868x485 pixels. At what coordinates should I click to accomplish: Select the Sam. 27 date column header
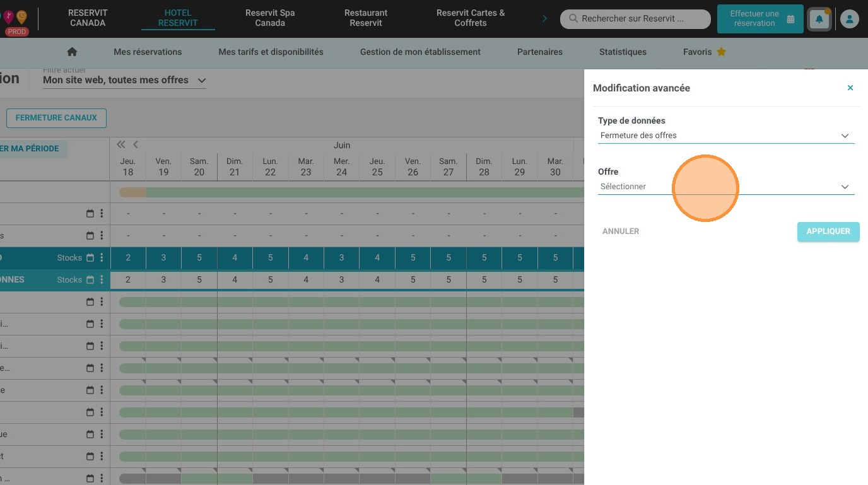click(449, 167)
